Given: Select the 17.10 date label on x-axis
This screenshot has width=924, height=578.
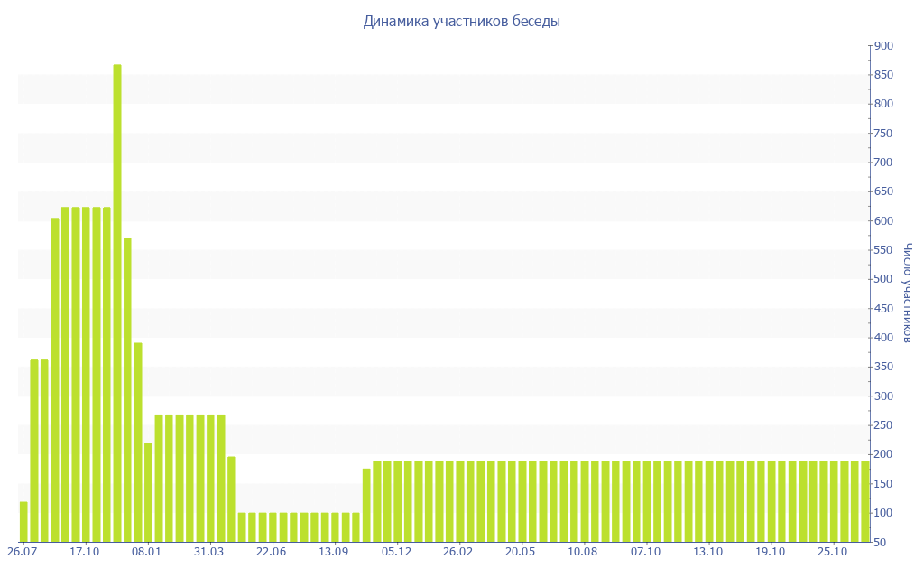Looking at the screenshot, I should 84,552.
